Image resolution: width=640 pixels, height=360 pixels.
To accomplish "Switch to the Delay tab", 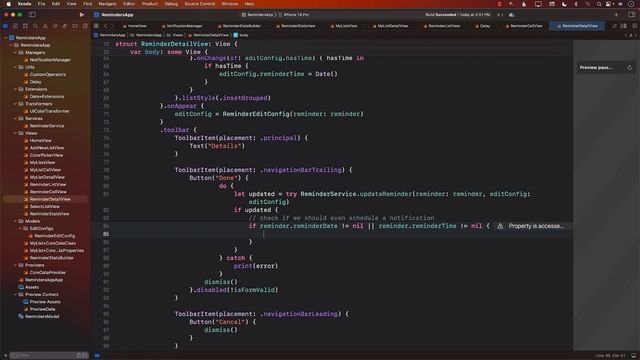I will (482, 26).
